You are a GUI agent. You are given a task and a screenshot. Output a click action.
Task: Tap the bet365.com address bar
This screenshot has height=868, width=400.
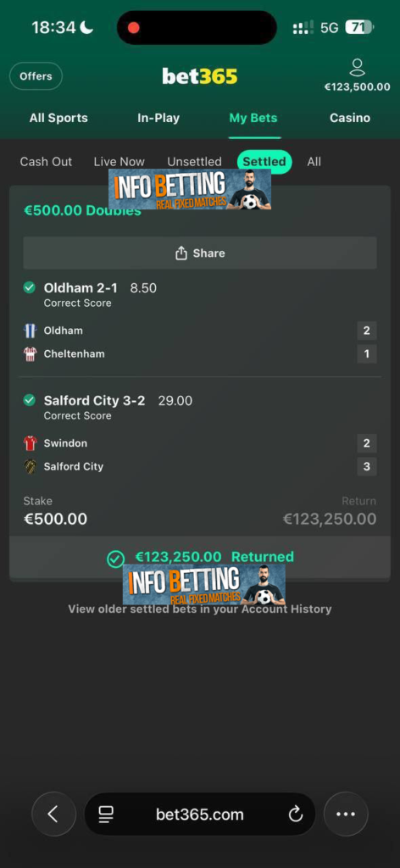(200, 814)
